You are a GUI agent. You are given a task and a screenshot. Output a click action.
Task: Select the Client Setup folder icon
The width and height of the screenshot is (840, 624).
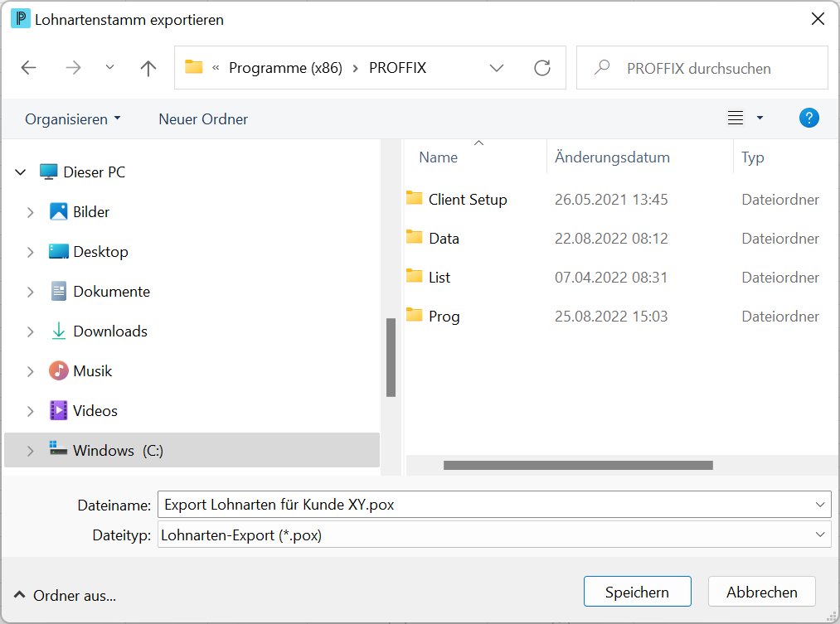click(414, 199)
